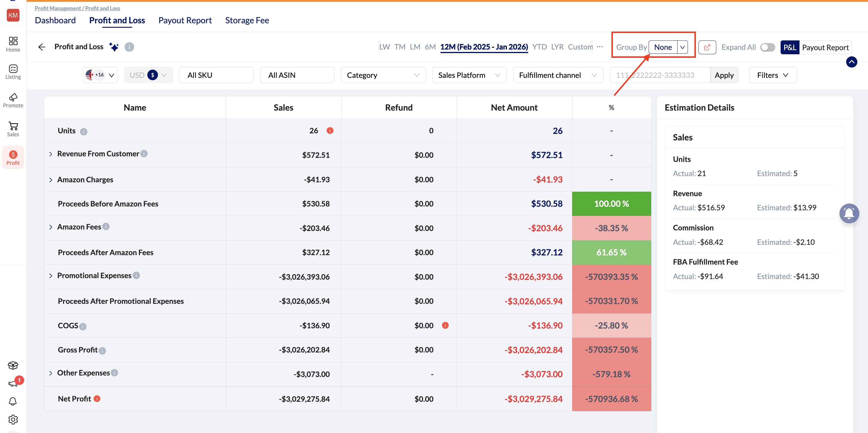Click the floating notification bell button
This screenshot has height=433, width=868.
pyautogui.click(x=849, y=214)
